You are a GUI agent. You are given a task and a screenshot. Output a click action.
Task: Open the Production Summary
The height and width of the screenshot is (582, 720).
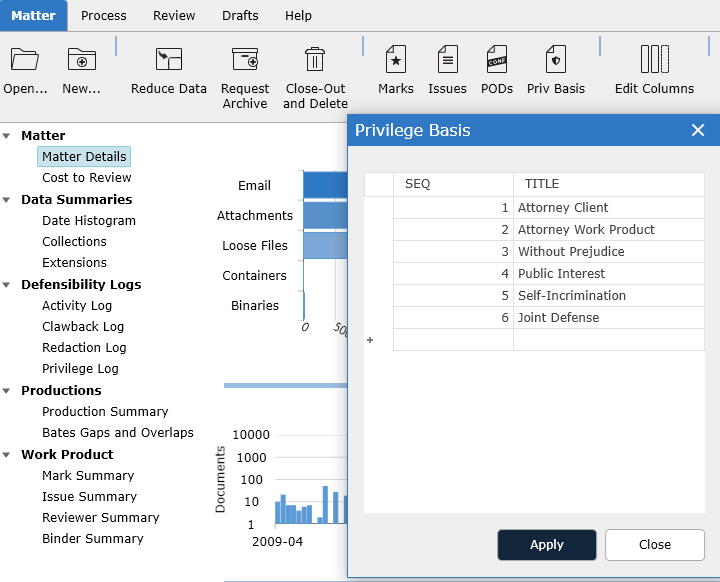click(x=105, y=412)
